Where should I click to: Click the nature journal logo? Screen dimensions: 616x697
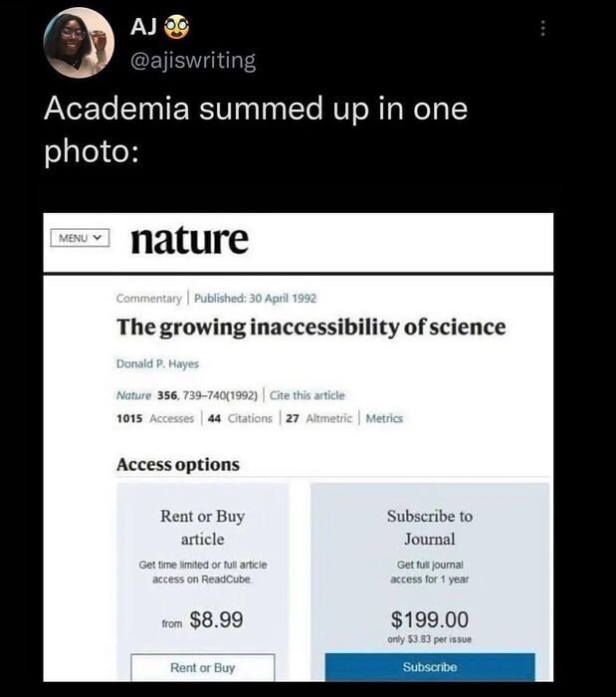pyautogui.click(x=189, y=240)
